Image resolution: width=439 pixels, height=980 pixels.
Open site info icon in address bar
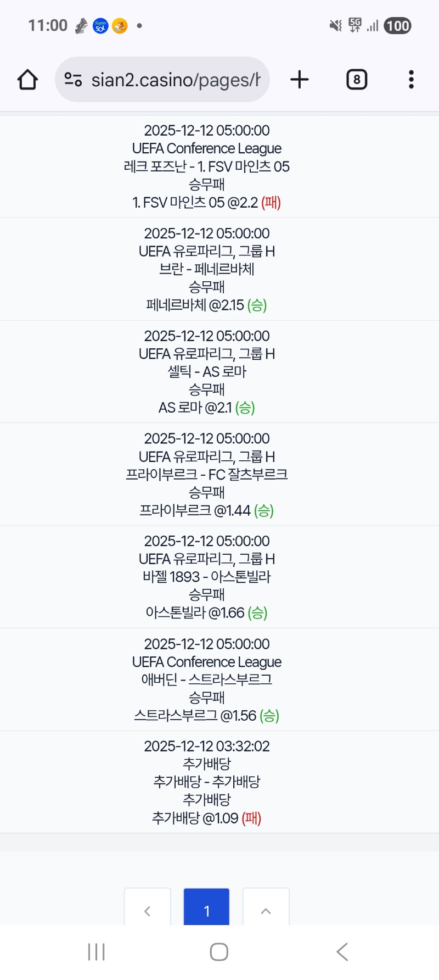[73, 80]
